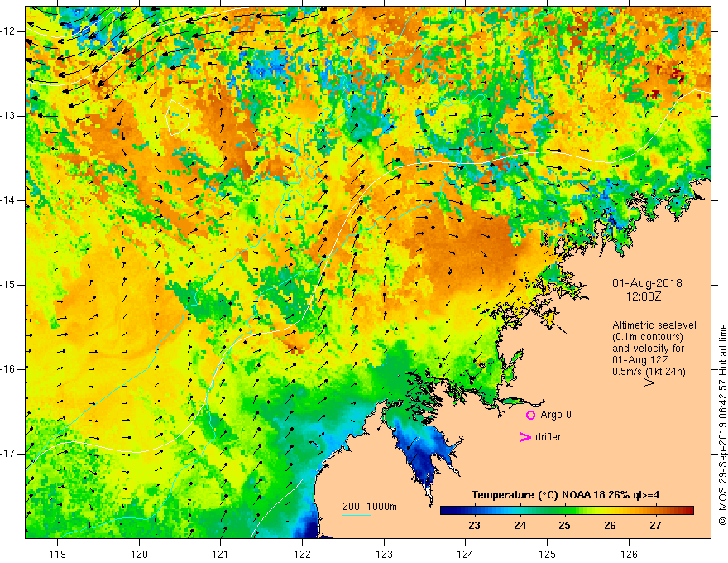728x563 pixels.
Task: Click the latitude label -13
Action: 8,116
